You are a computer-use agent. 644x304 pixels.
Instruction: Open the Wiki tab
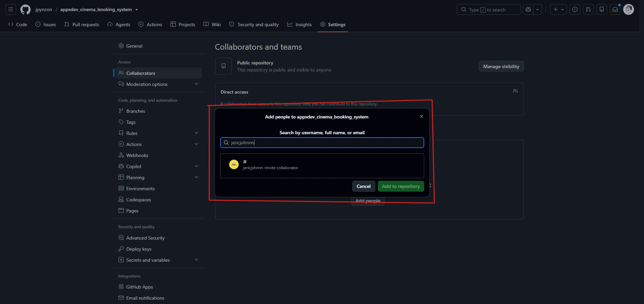tap(212, 24)
